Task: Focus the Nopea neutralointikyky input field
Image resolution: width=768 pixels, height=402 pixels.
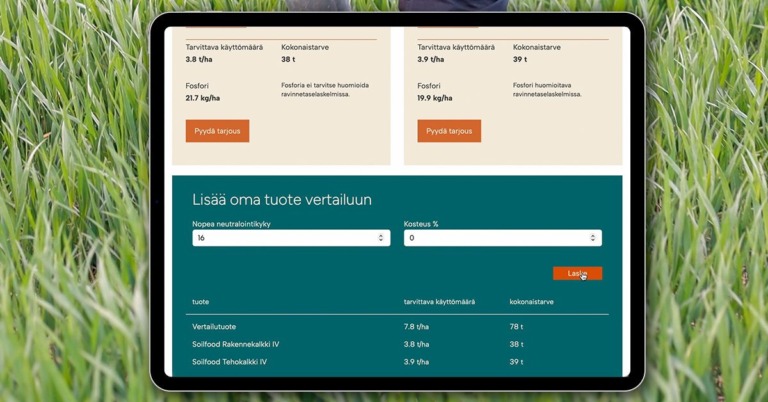Action: 291,238
